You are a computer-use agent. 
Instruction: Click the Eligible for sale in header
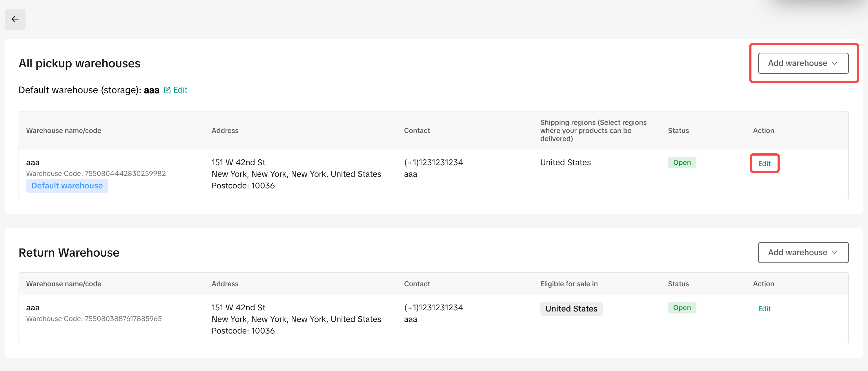pyautogui.click(x=569, y=284)
